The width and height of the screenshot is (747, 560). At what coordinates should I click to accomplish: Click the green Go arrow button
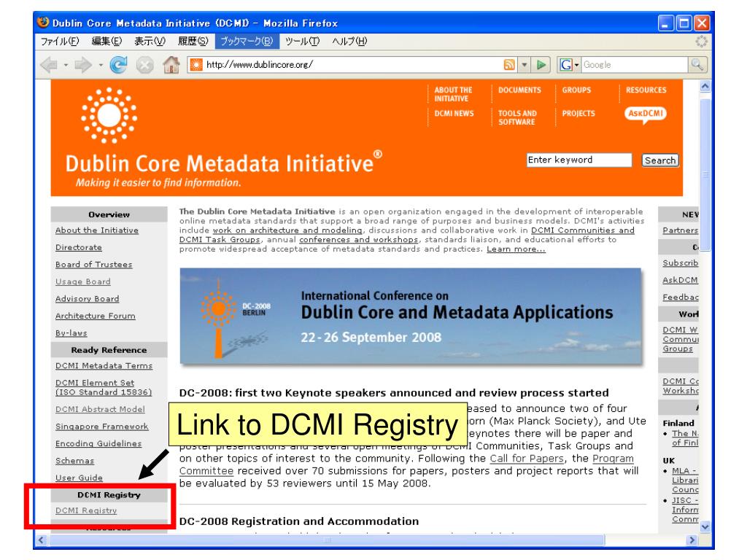point(541,65)
